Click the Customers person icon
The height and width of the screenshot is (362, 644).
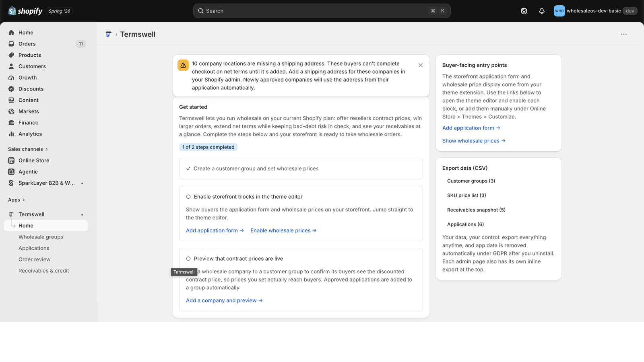(x=11, y=66)
